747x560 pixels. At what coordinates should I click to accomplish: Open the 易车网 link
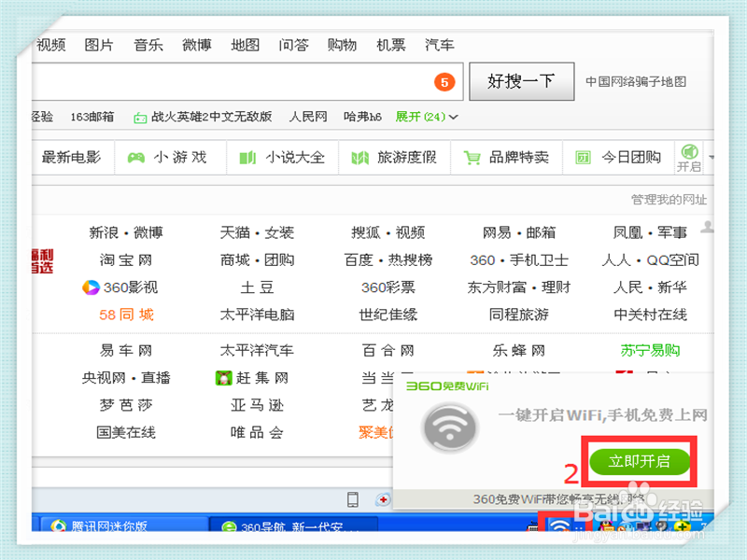click(126, 351)
